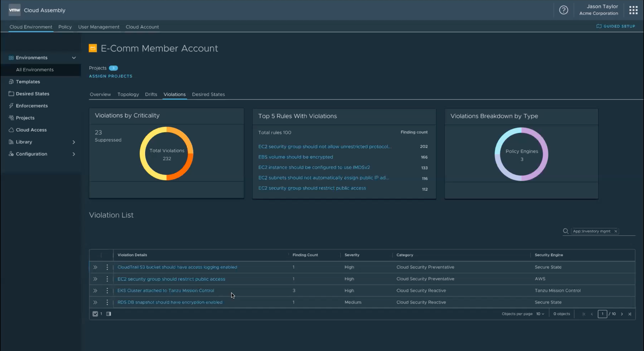Collapse the Environments section chevron
Screen dimensions: 644x351
click(x=74, y=58)
